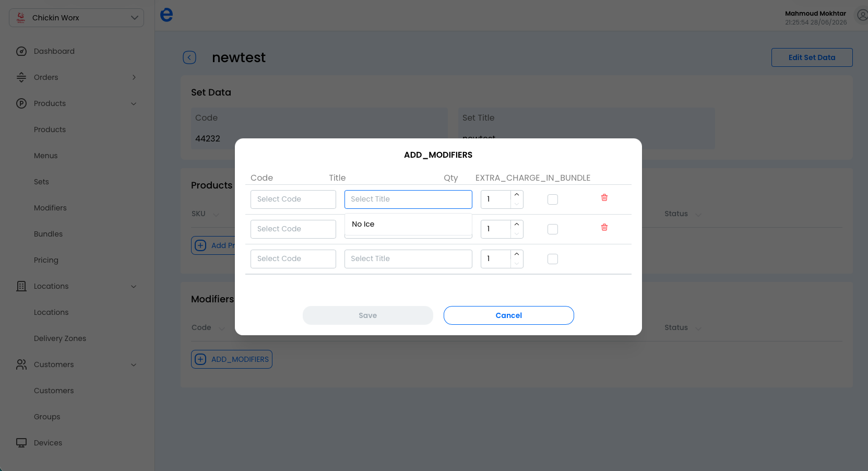Image resolution: width=868 pixels, height=471 pixels.
Task: Decrease quantity in the third row
Action: pyautogui.click(x=517, y=264)
